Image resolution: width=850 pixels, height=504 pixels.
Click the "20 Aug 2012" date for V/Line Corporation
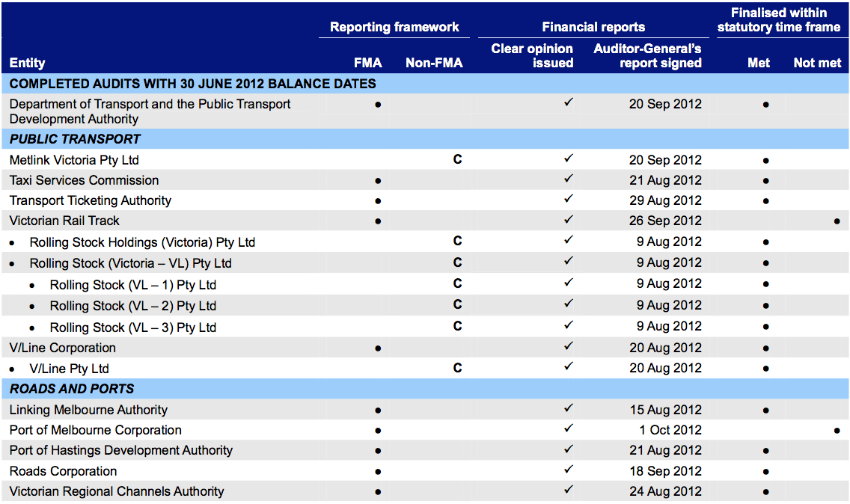(x=665, y=348)
